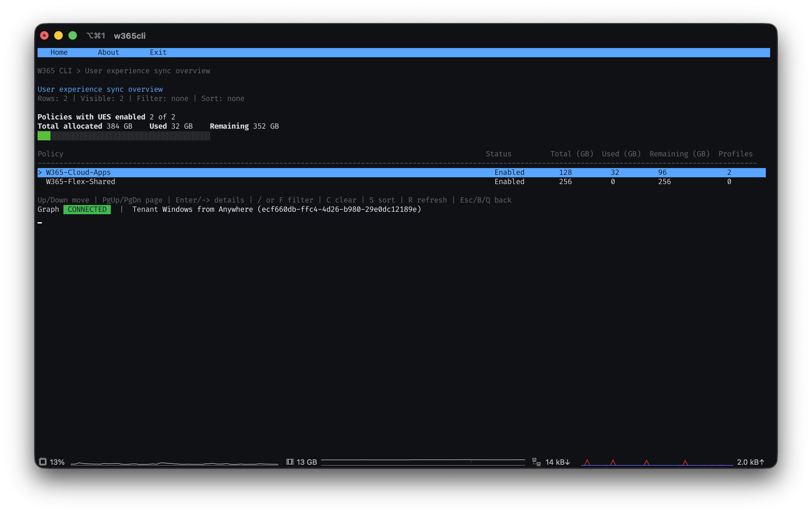The image size is (812, 514).
Task: Click the 'Rows: 2' summary text
Action: (52, 98)
